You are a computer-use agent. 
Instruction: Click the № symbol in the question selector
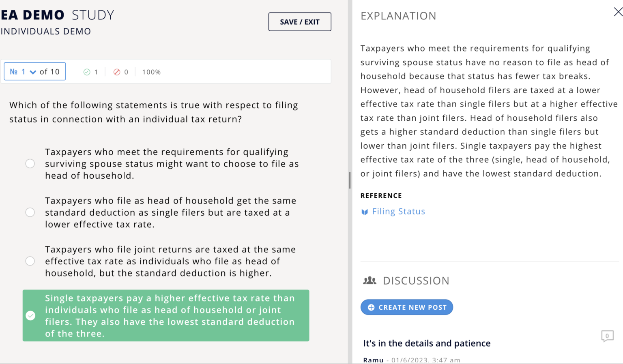point(13,71)
